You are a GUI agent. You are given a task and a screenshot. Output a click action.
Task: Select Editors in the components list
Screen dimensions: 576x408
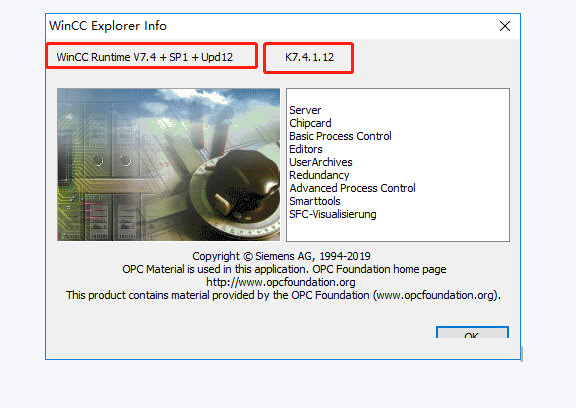(x=306, y=149)
